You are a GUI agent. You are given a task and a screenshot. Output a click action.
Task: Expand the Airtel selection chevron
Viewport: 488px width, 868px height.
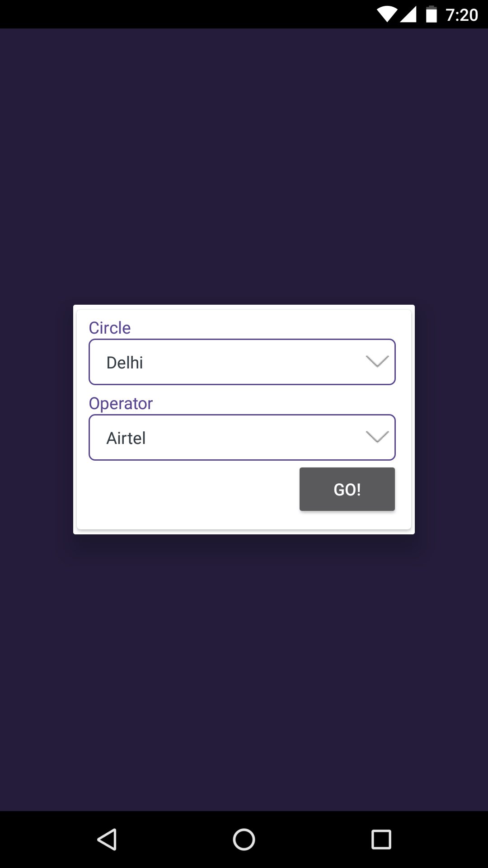click(x=377, y=437)
